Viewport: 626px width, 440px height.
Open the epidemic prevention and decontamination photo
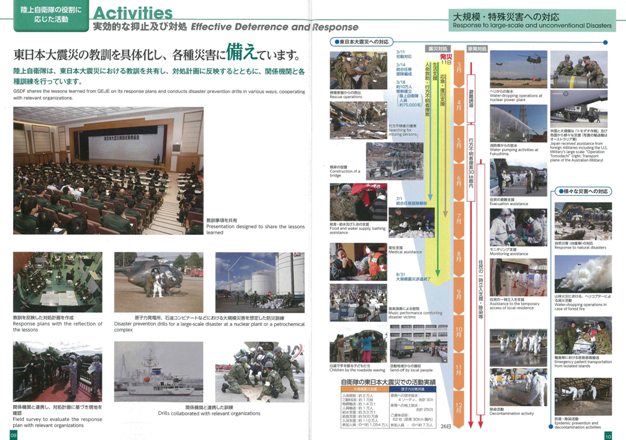[x=583, y=396]
